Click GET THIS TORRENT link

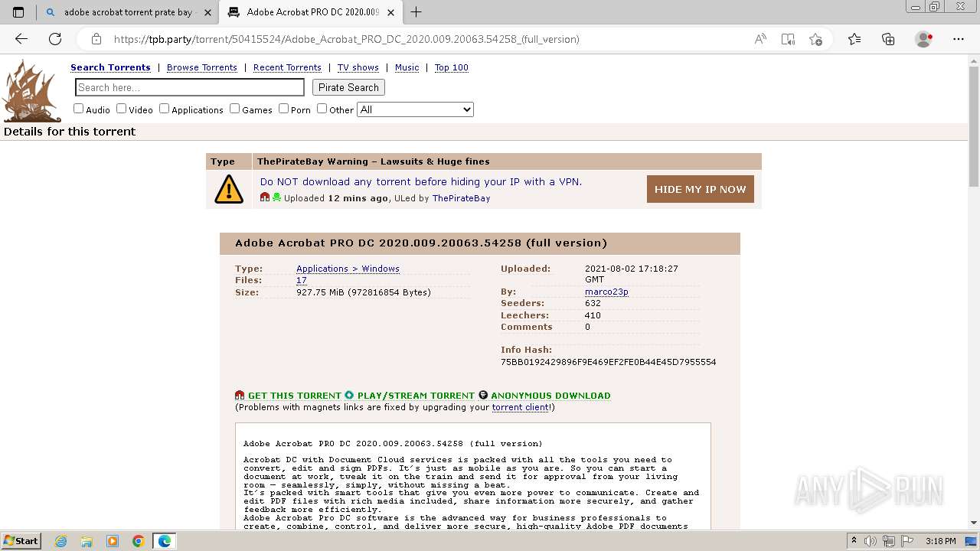click(x=295, y=396)
